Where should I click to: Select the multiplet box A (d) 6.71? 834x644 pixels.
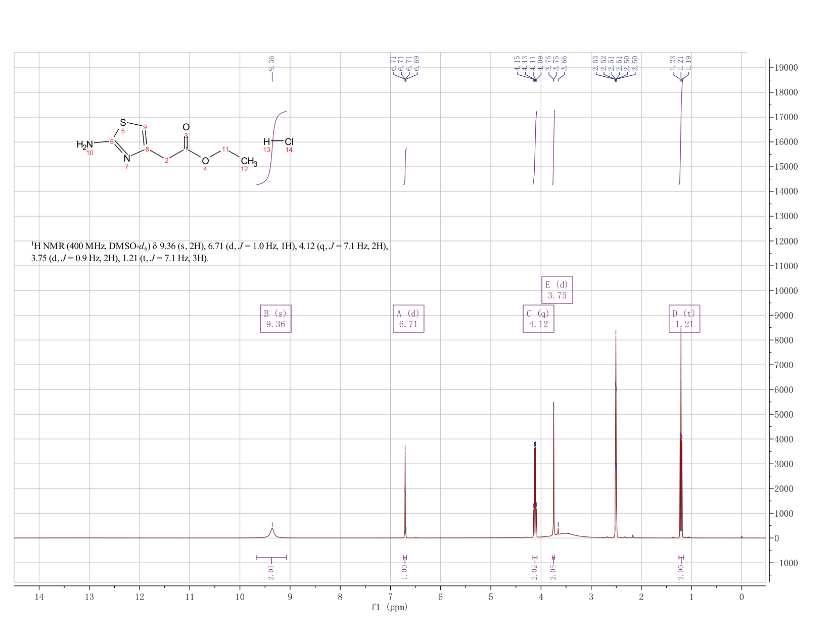[x=408, y=319]
